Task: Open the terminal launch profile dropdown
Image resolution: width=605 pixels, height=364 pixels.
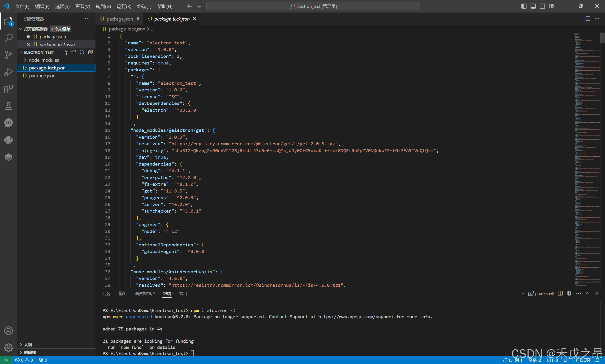Action: 523,293
